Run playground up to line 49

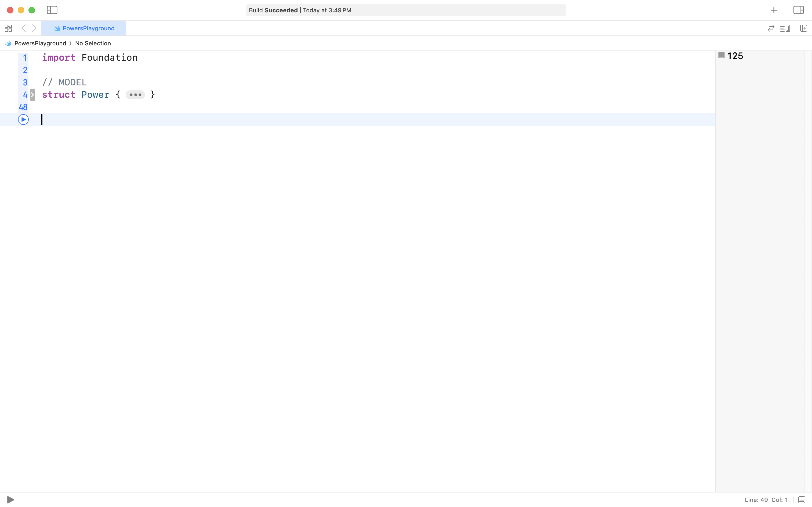click(x=23, y=119)
